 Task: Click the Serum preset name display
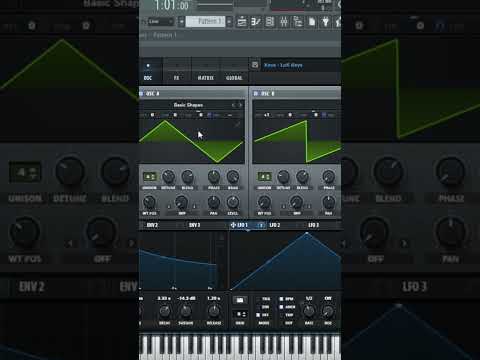(283, 65)
